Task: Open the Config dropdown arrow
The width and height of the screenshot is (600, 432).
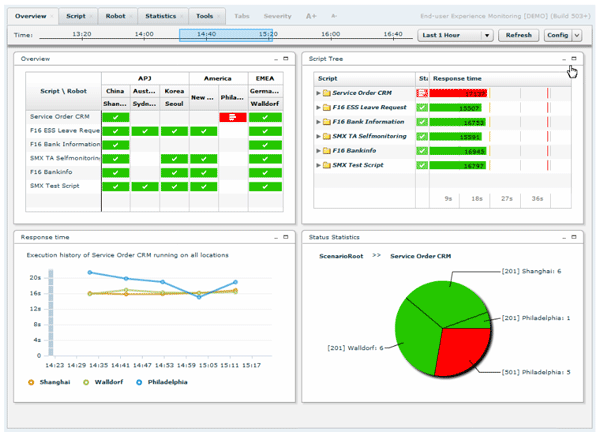Action: pos(577,35)
